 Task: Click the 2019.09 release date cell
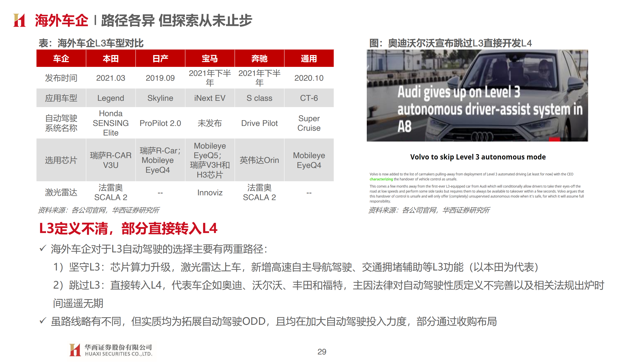tap(160, 78)
